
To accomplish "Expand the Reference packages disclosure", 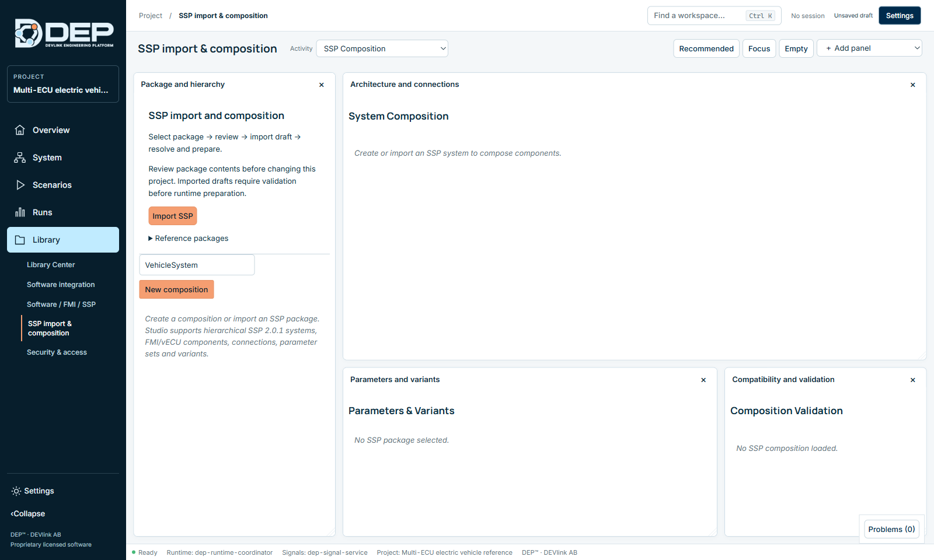I will (189, 239).
